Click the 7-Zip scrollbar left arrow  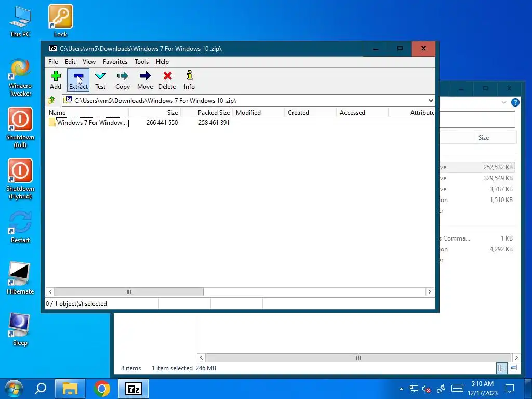coord(50,292)
